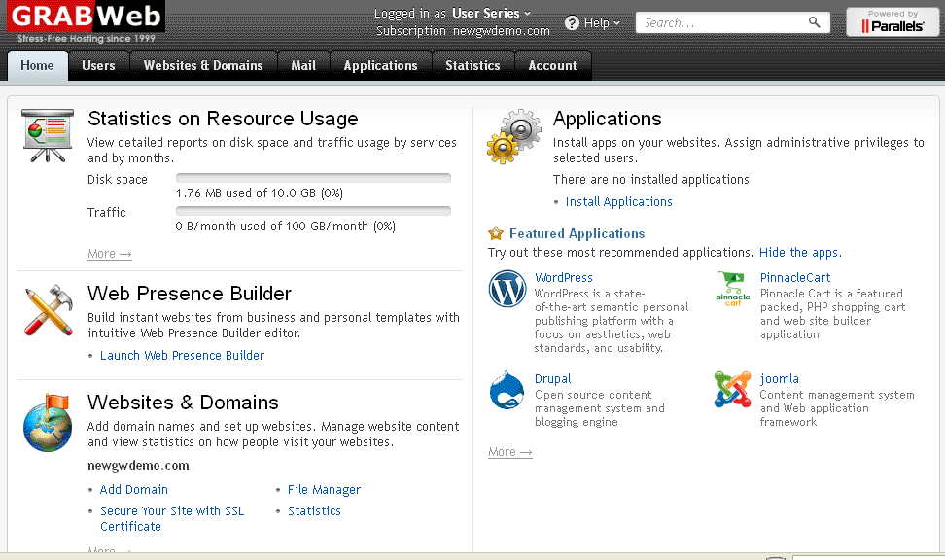Click the Statistics presentation chart icon
The width and height of the screenshot is (945, 560).
tap(49, 136)
